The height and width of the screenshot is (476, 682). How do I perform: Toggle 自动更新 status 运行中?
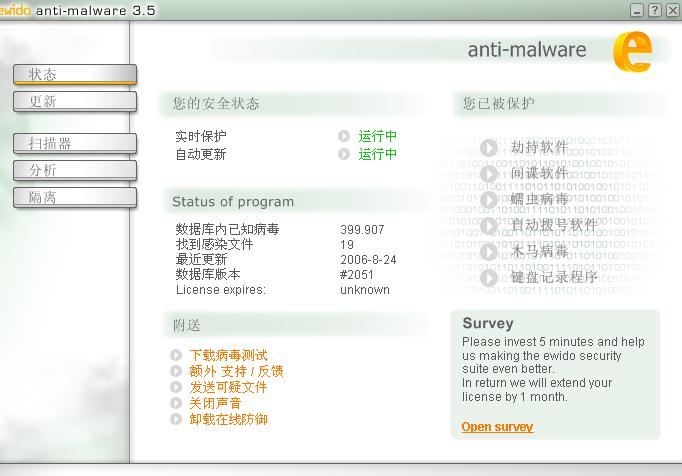click(x=377, y=154)
